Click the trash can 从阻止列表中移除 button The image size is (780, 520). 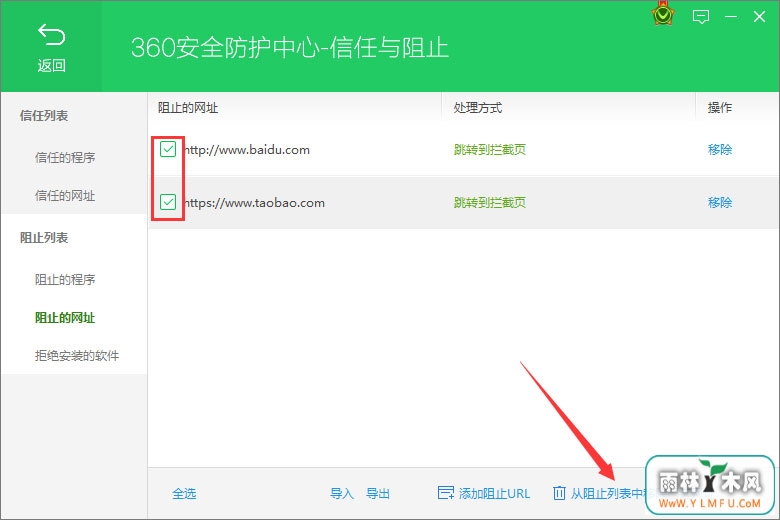pos(599,493)
